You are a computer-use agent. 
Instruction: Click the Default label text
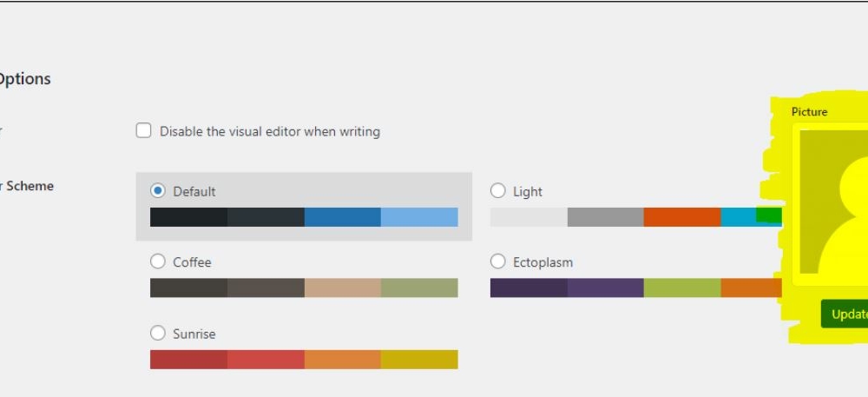194,192
